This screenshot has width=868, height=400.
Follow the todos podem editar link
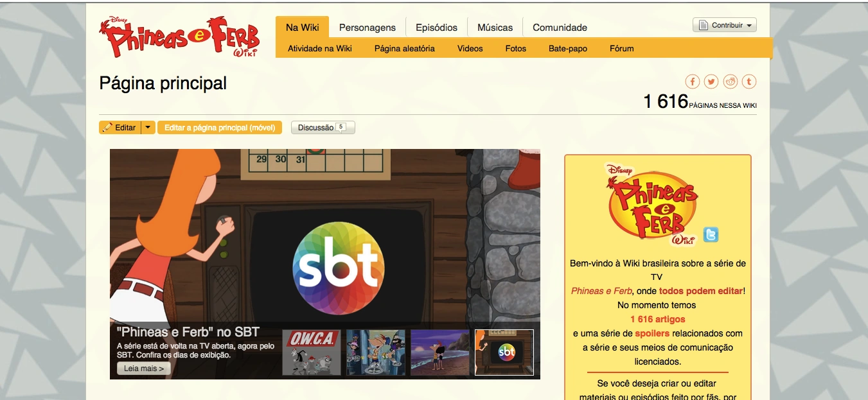pos(701,291)
